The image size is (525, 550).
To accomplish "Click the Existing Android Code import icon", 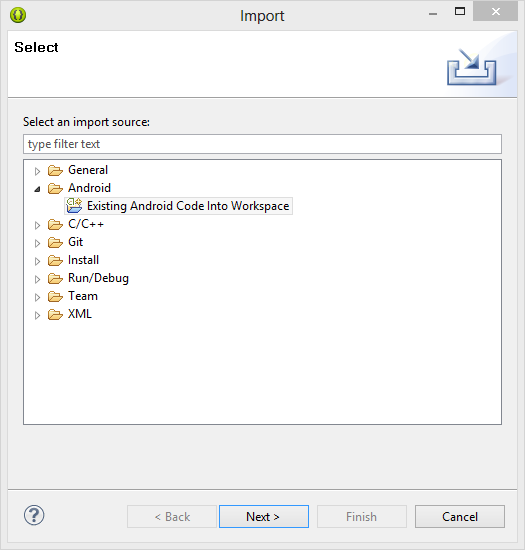I will tap(74, 206).
